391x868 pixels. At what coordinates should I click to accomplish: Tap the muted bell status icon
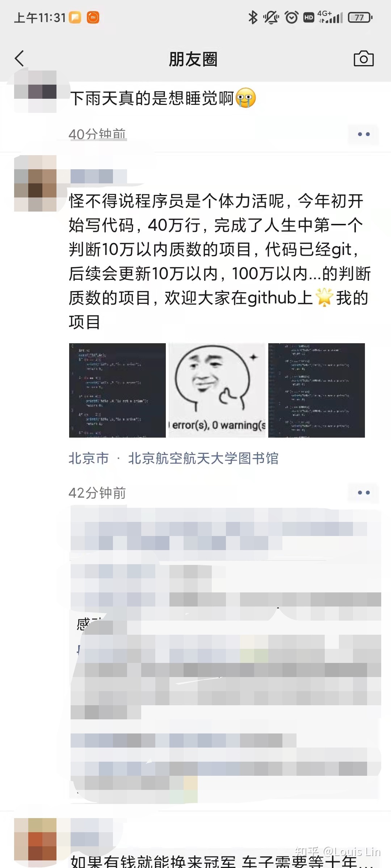[271, 17]
